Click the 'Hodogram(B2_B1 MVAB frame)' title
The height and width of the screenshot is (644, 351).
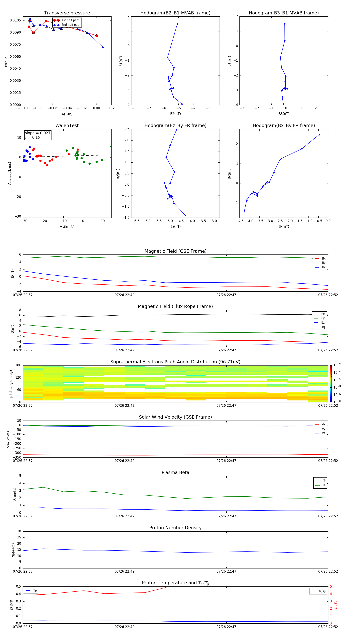175,13
